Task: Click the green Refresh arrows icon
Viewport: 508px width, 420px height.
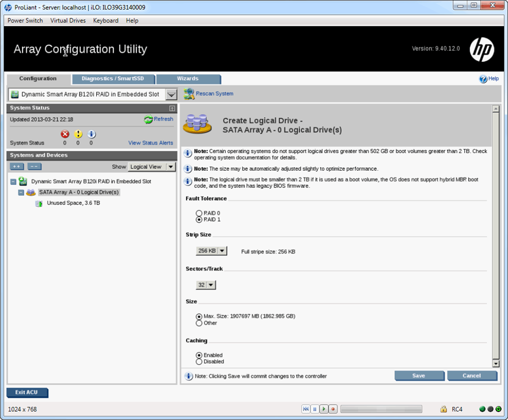Action: pos(148,119)
